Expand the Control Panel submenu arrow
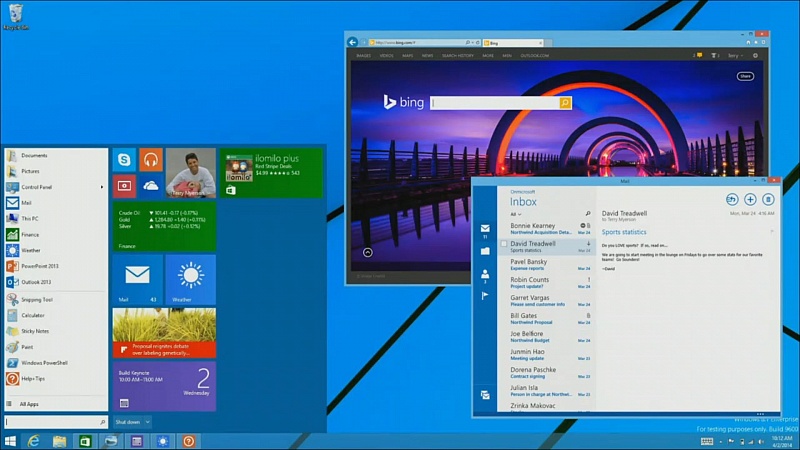Viewport: 800px width, 450px height. [x=102, y=187]
